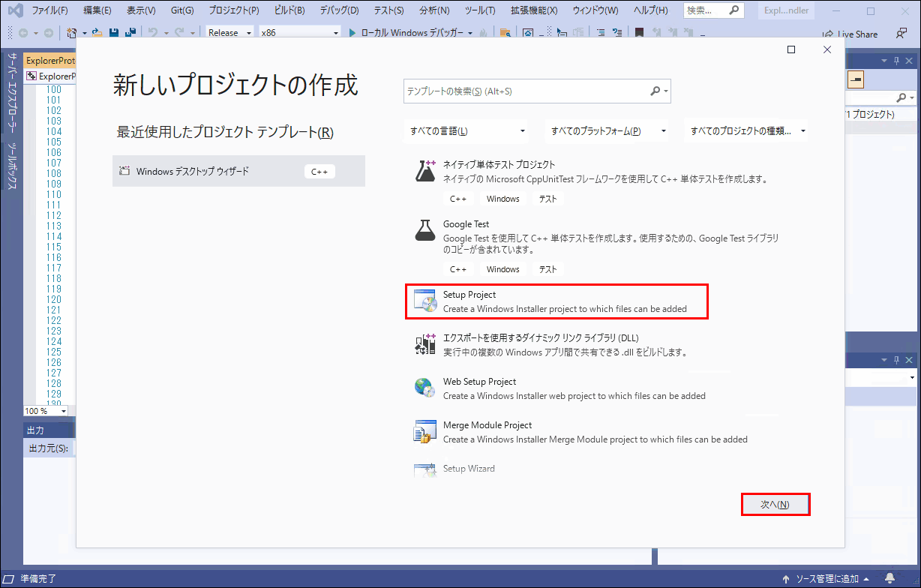
Task: Click the Web Setup Project globe icon
Action: coord(425,388)
